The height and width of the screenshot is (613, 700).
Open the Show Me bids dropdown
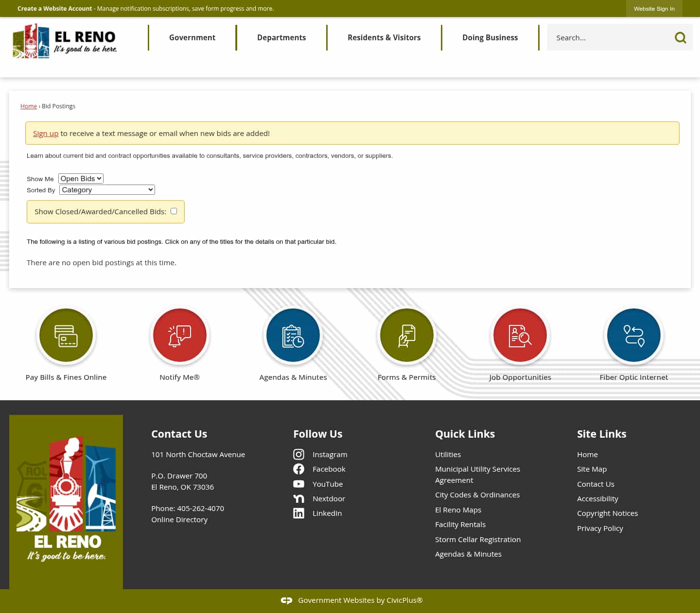81,178
